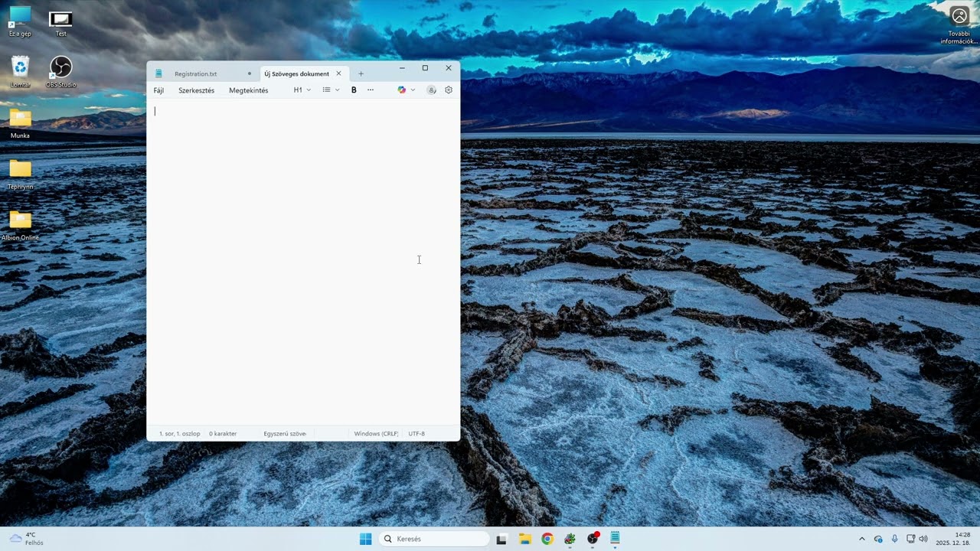This screenshot has height=551, width=980.
Task: Select the Lomtár recycle bin icon
Action: click(x=20, y=72)
